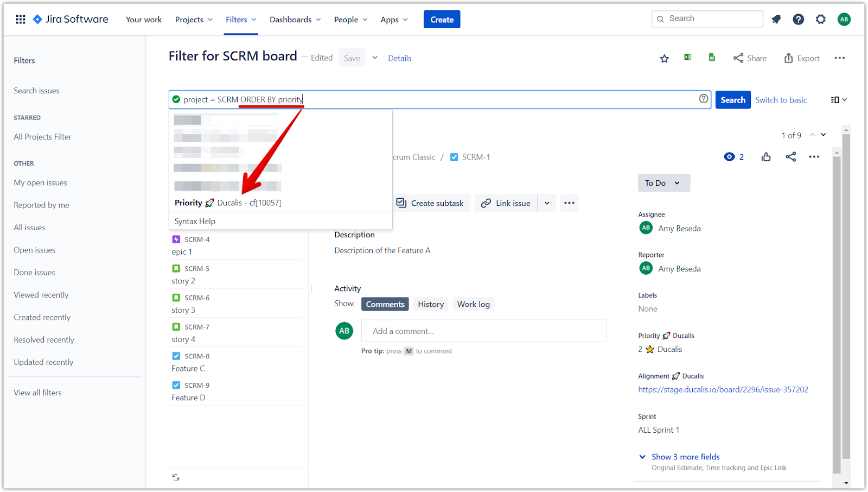The width and height of the screenshot is (868, 492).
Task: Open the more actions ellipsis on the issue
Action: [x=814, y=156]
